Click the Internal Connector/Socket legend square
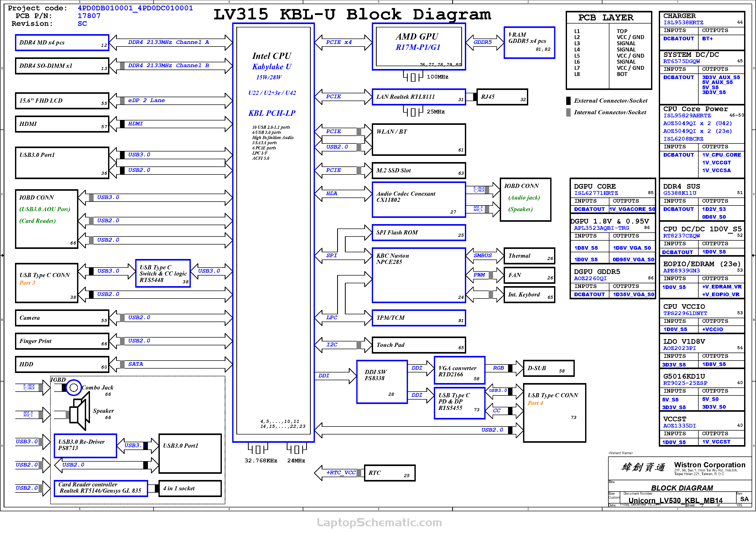The height and width of the screenshot is (534, 756). (568, 112)
